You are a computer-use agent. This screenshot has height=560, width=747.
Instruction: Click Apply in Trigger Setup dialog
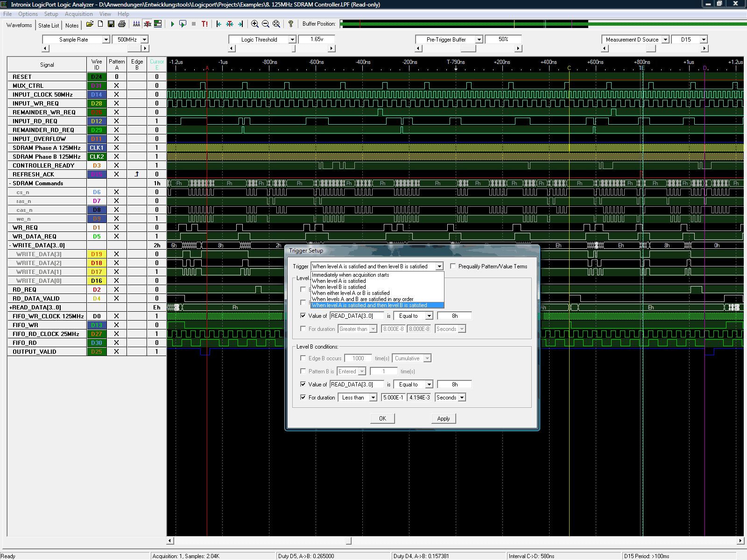tap(443, 418)
